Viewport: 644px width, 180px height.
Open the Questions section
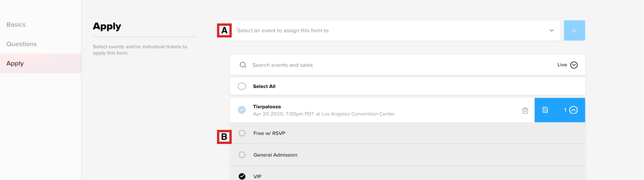pos(21,44)
